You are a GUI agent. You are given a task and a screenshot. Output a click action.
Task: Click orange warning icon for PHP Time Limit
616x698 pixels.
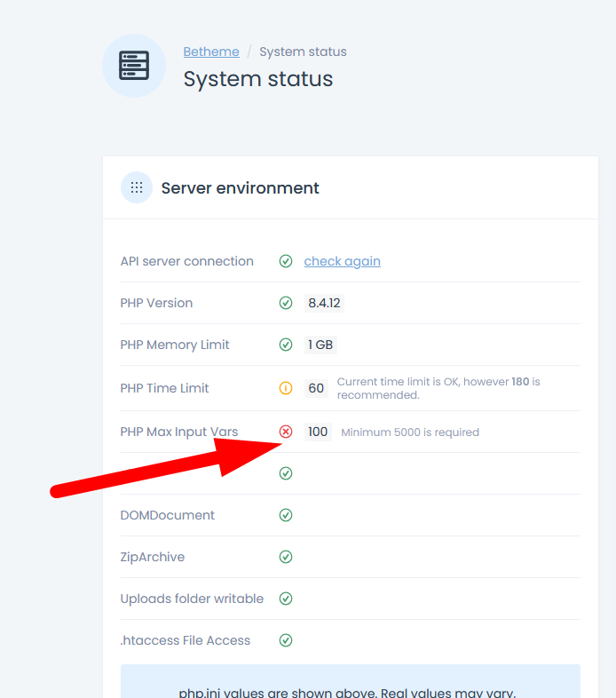[x=286, y=388]
